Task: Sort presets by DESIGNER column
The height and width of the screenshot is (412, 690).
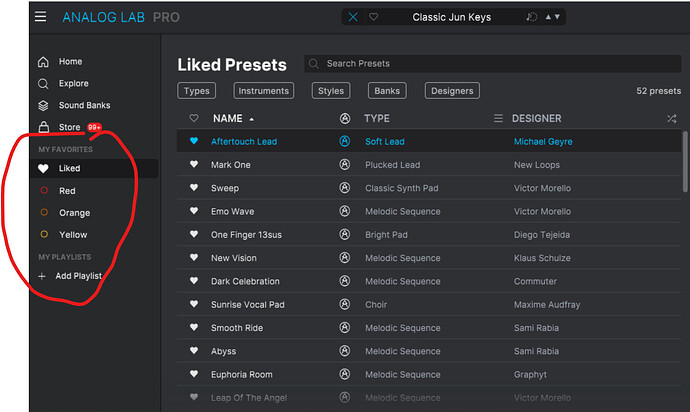Action: coord(536,118)
